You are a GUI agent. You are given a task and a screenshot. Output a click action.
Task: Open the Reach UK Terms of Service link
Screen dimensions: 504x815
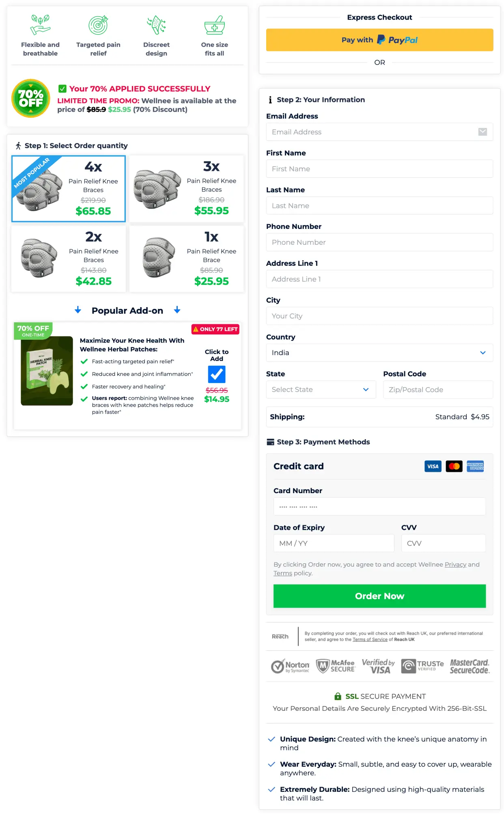tap(370, 640)
